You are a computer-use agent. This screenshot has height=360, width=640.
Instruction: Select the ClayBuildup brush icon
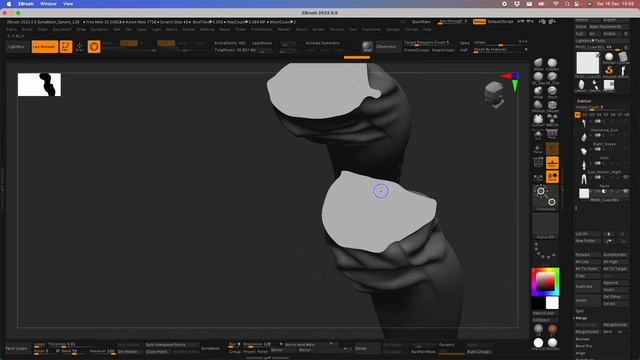(x=552, y=63)
